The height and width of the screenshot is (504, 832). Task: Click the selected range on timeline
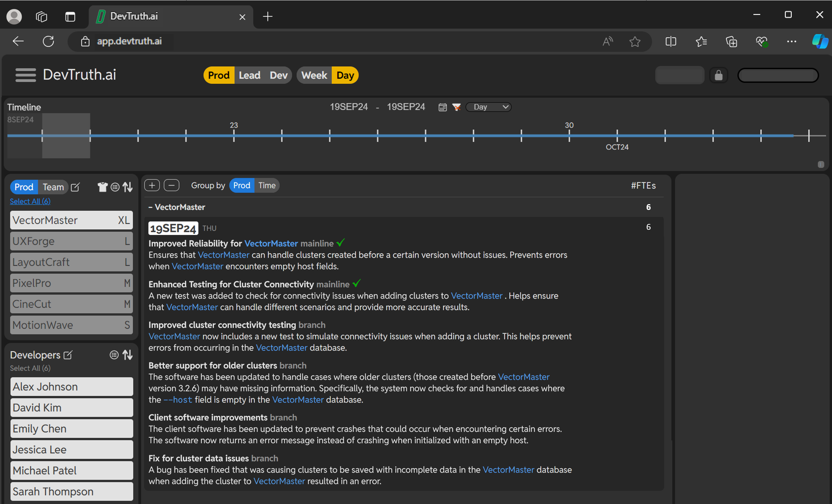pos(66,136)
